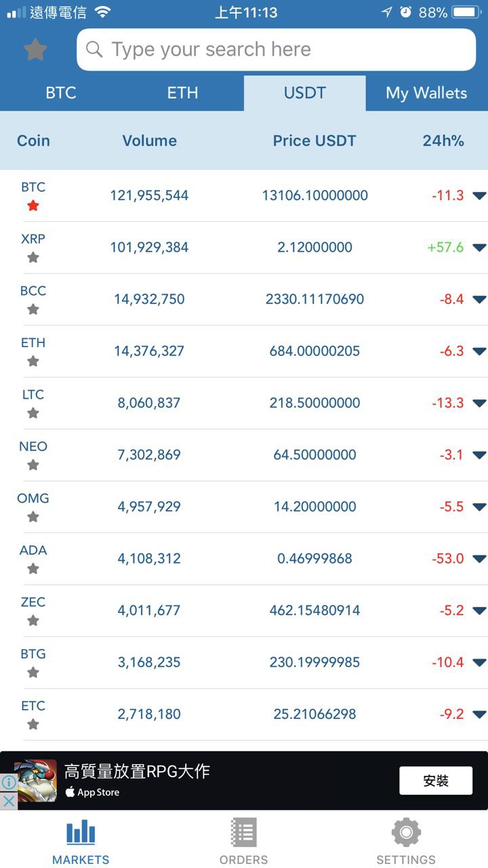Expand the ADA row arrow

(479, 559)
